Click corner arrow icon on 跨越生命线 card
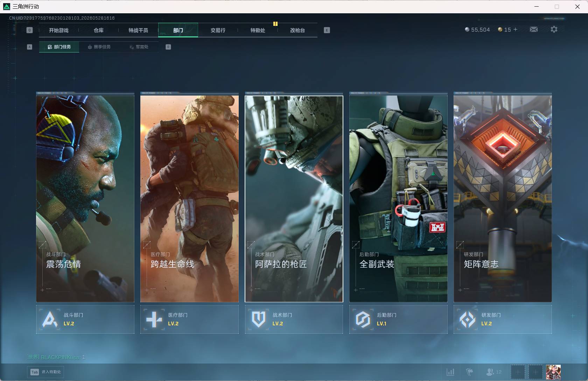Viewport: 588px width, 381px height. (147, 245)
